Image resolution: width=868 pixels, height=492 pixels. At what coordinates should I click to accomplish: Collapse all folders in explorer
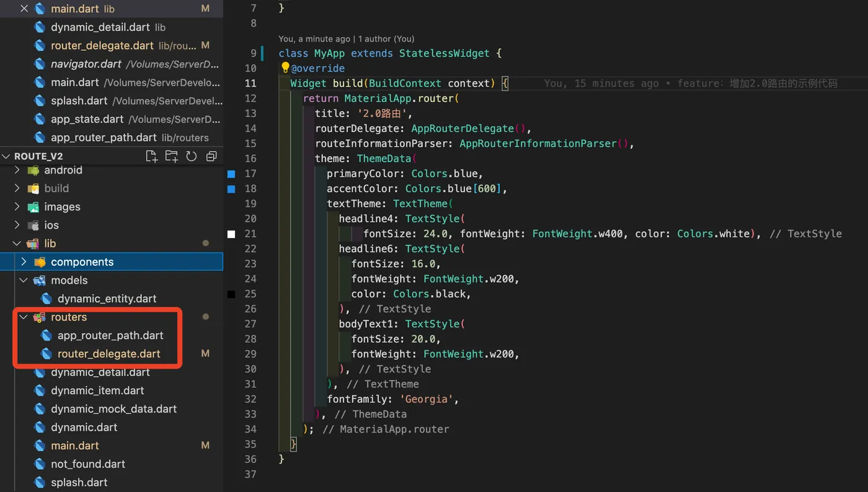pyautogui.click(x=211, y=156)
